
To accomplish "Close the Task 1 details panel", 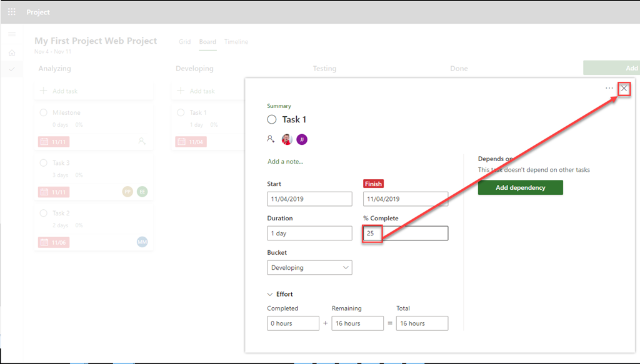I will pos(624,89).
